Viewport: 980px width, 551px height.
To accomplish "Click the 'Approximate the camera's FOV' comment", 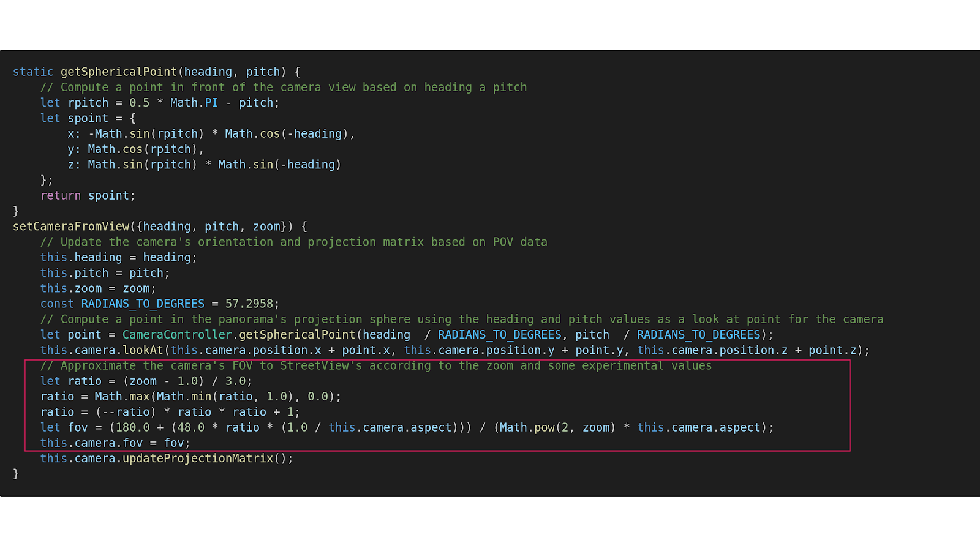I will pyautogui.click(x=376, y=365).
